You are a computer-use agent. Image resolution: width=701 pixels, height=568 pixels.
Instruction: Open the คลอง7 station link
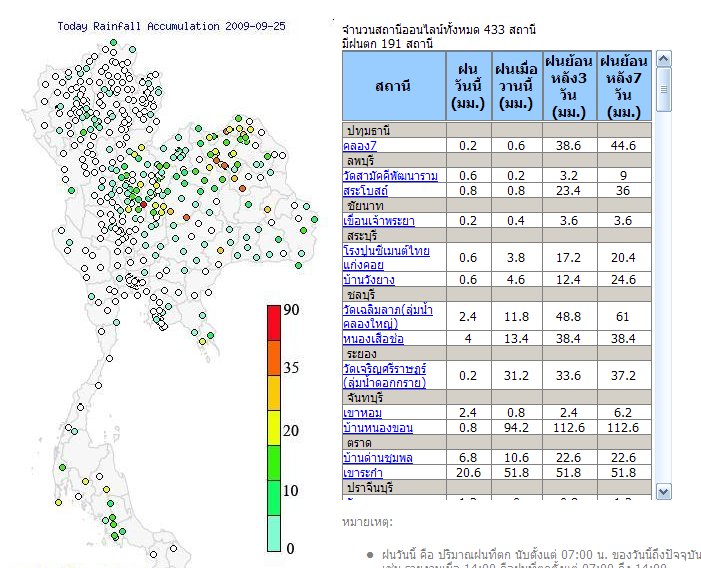(x=360, y=146)
